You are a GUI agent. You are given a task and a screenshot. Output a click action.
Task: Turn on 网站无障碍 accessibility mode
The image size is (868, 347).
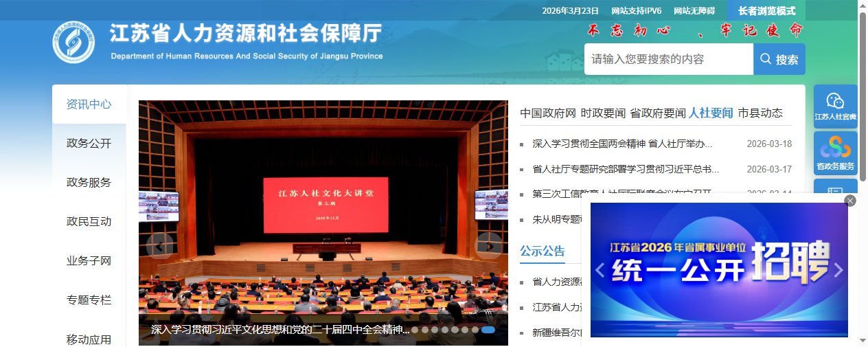(x=694, y=11)
